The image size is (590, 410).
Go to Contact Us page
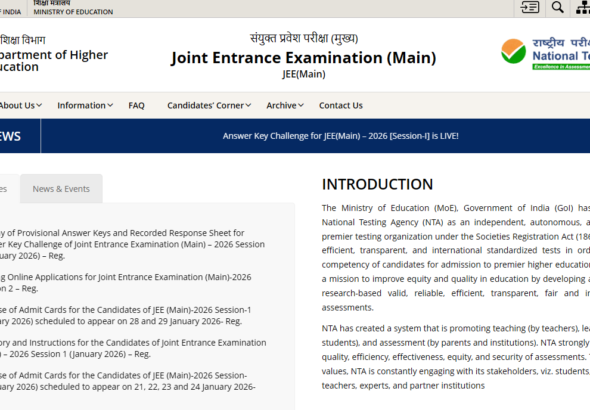(341, 105)
